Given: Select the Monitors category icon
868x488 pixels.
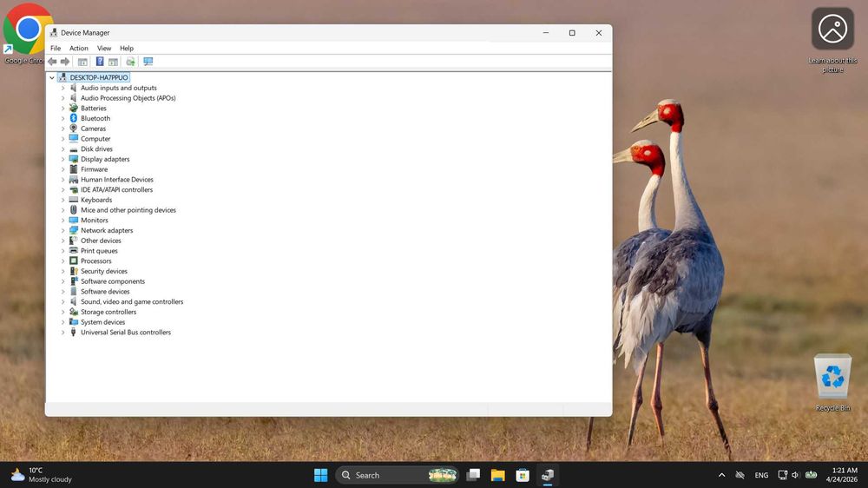Looking at the screenshot, I should (x=73, y=220).
